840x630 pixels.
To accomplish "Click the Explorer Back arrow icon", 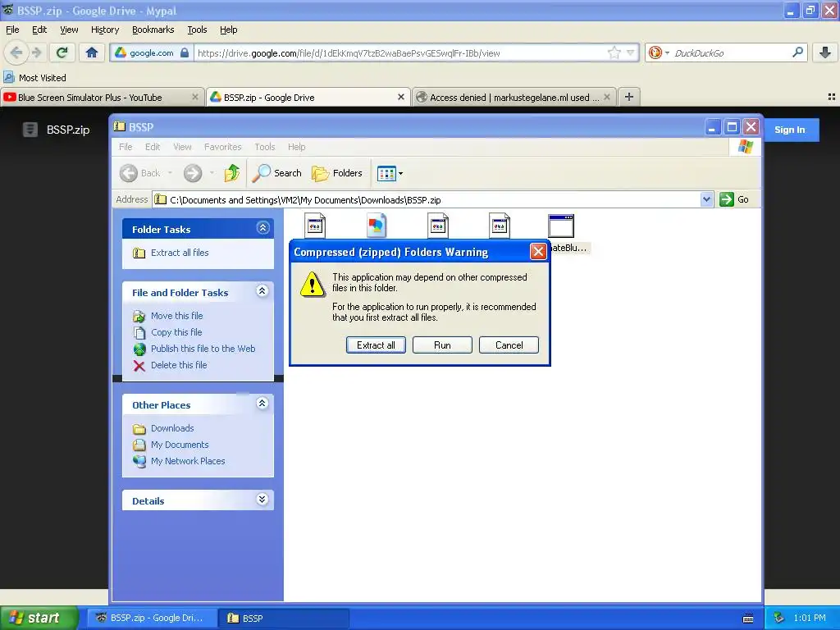I will pyautogui.click(x=129, y=173).
